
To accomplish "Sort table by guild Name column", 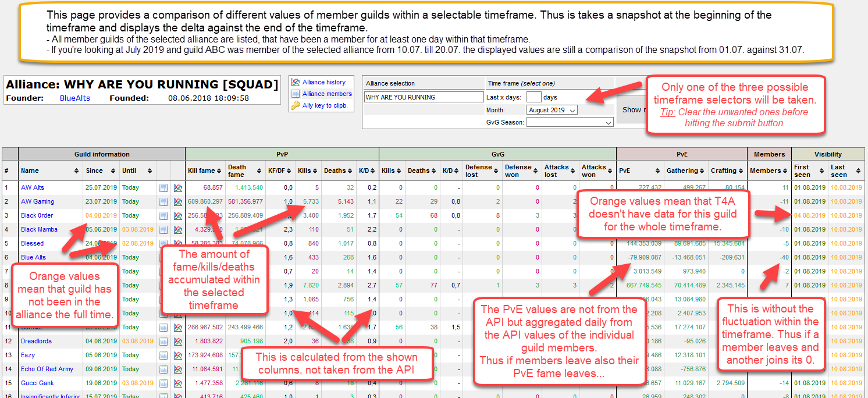I will [x=48, y=170].
